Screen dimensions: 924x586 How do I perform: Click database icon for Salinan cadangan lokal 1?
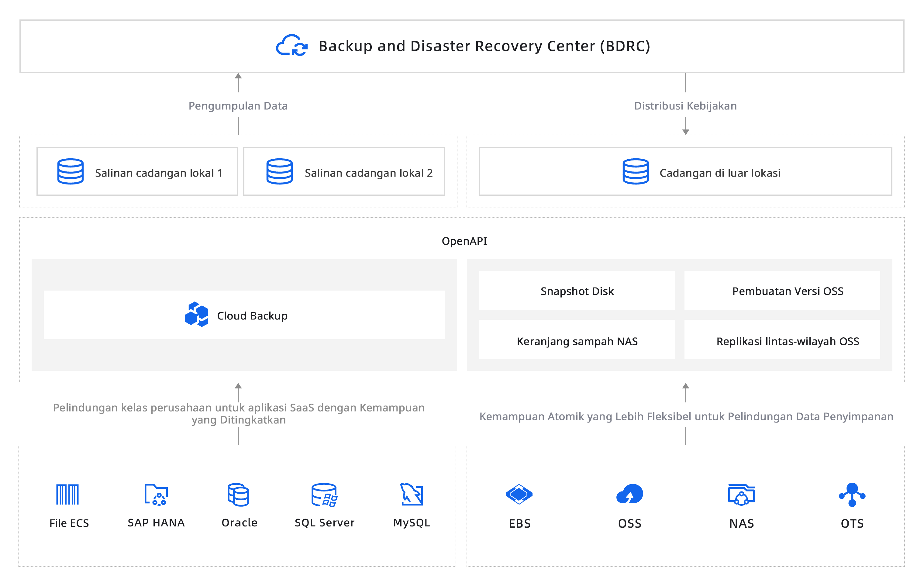71,171
